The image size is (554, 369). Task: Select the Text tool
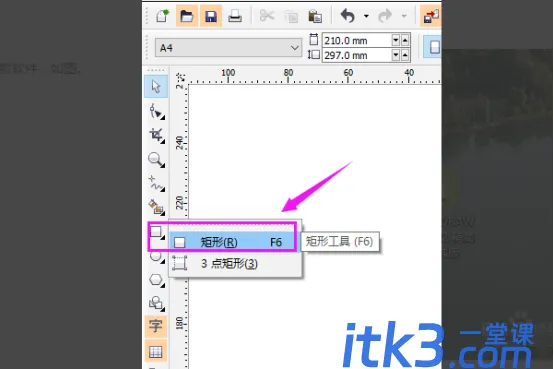pos(156,326)
